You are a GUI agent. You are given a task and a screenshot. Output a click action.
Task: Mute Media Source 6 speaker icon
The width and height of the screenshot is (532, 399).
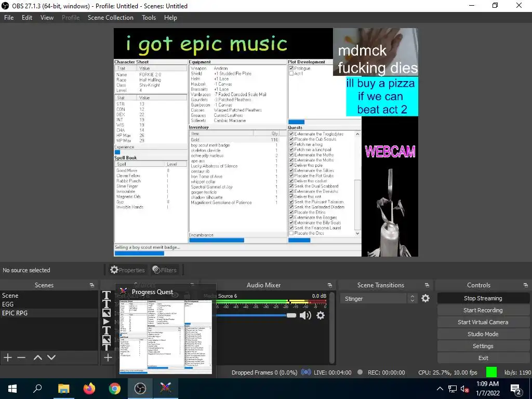[305, 315]
